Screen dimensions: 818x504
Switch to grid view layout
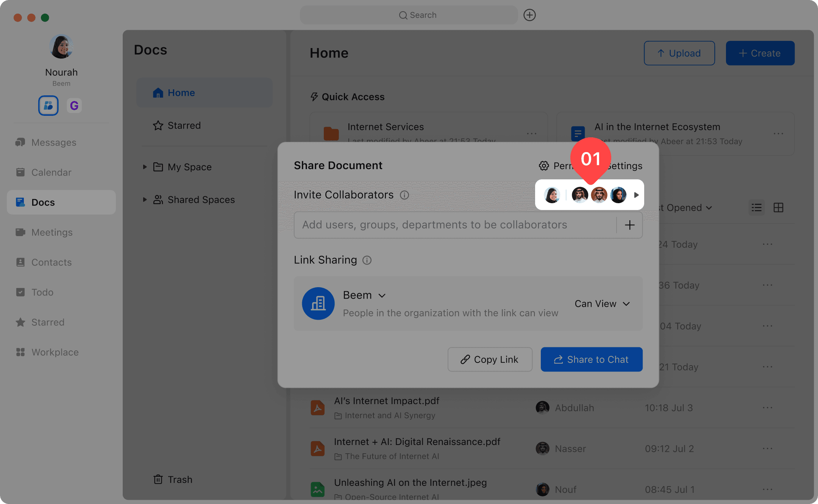(778, 208)
